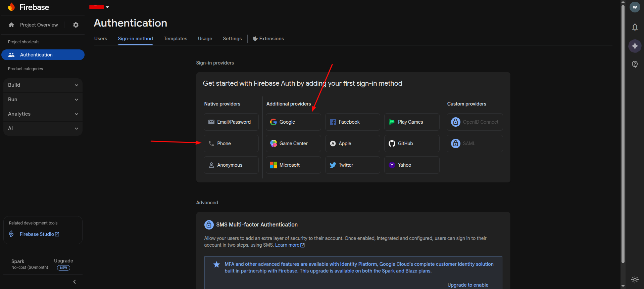Select the Phone sign-in provider
This screenshot has height=289, width=644.
coord(231,143)
